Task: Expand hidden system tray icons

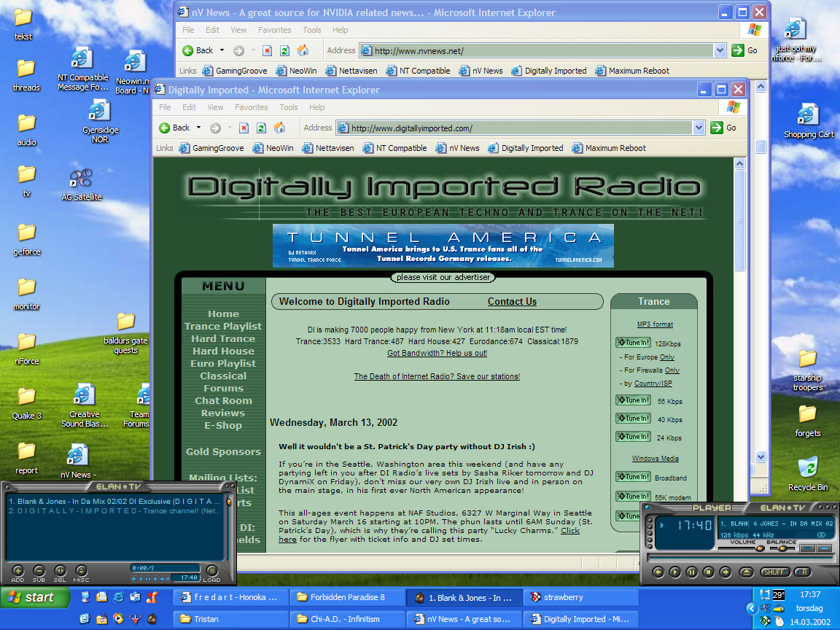Action: (x=752, y=608)
